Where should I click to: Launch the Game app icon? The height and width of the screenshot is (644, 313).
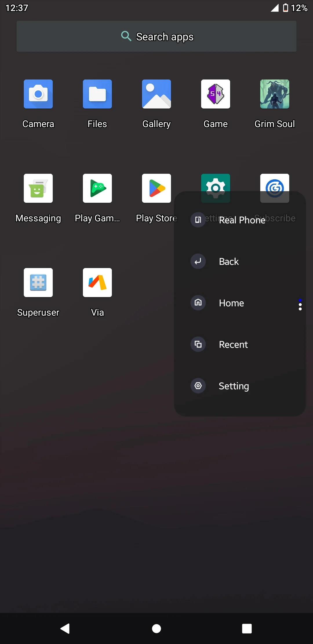tap(216, 94)
